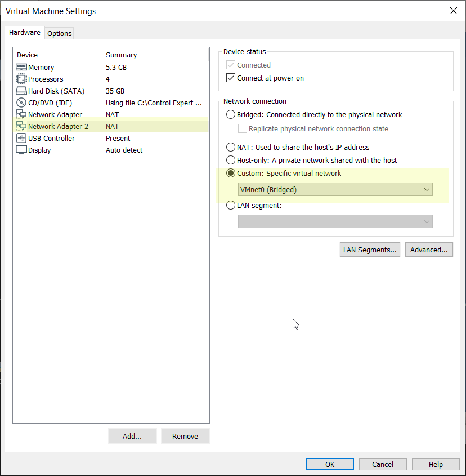
Task: Click the Network Adapter 2 icon
Action: tap(21, 126)
